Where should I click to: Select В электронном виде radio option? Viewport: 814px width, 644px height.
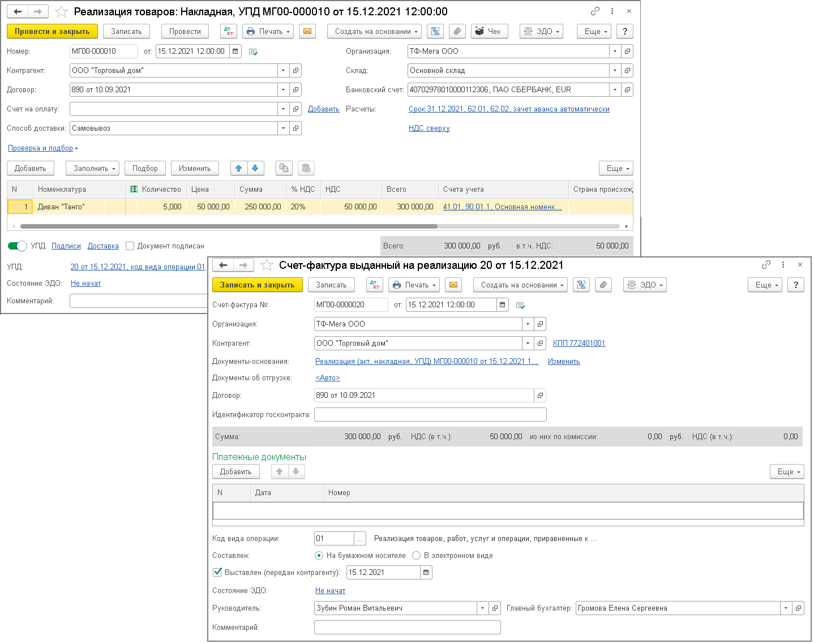pyautogui.click(x=417, y=555)
